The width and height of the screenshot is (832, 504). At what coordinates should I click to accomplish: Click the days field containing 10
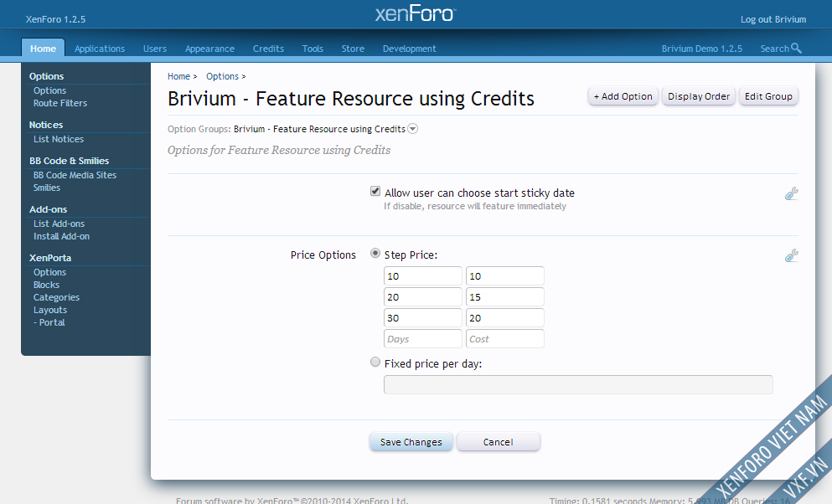pyautogui.click(x=423, y=276)
